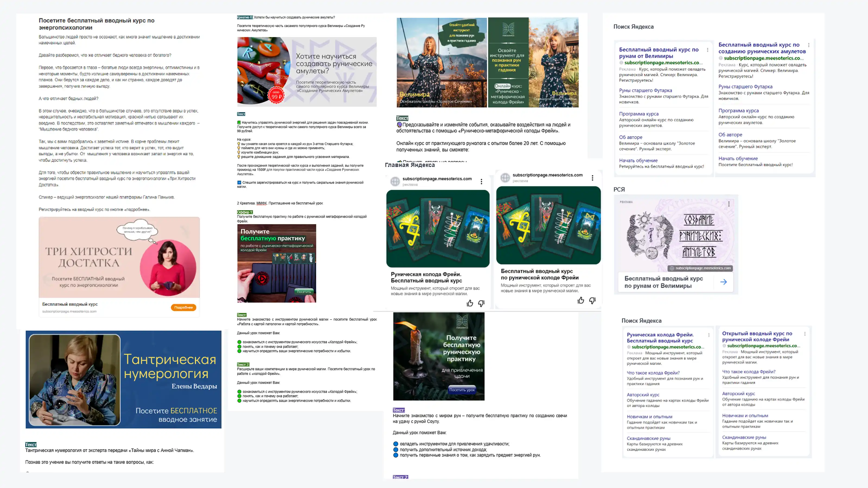Click 'Бесплатный вводный курс' caption beside Подробнее button
This screenshot has width=868, height=488.
click(x=70, y=304)
